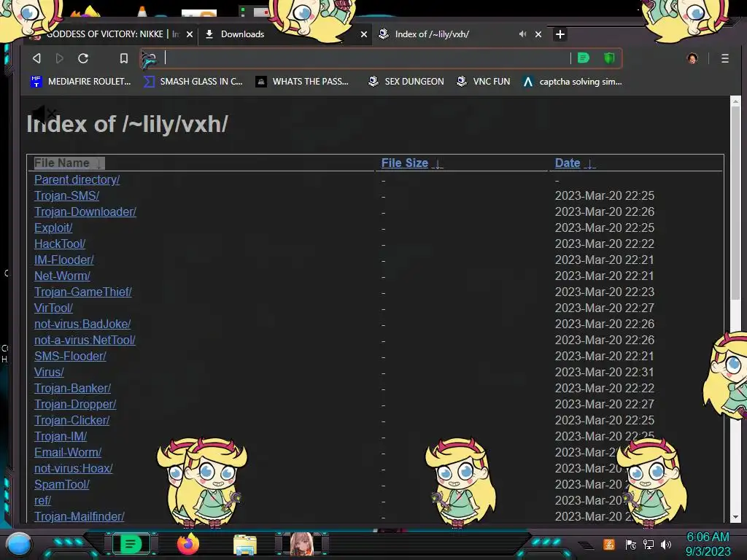Image resolution: width=747 pixels, height=560 pixels.
Task: Mute the Index of /~lily/vxh/ tab audio
Action: (522, 34)
